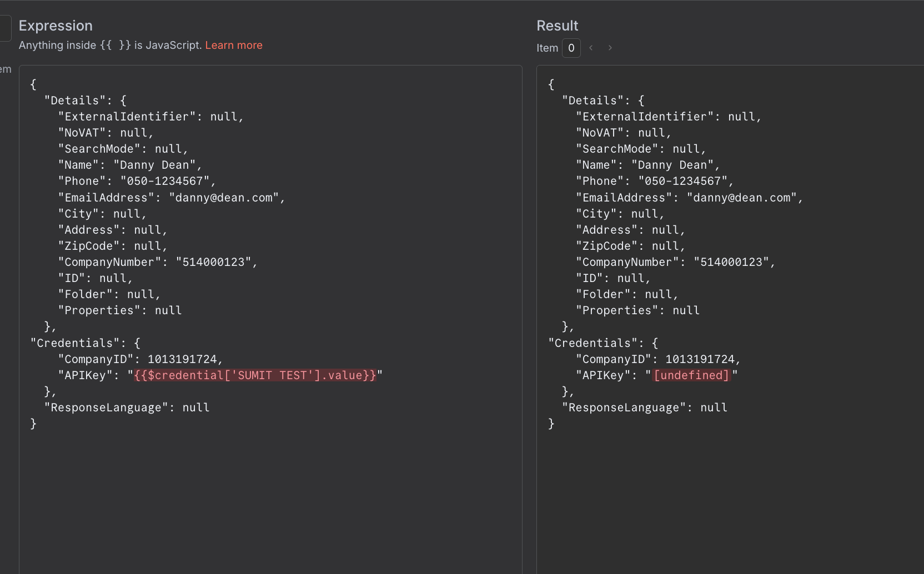Click the Result panel heading
Viewport: 924px width, 574px height.
click(x=557, y=26)
